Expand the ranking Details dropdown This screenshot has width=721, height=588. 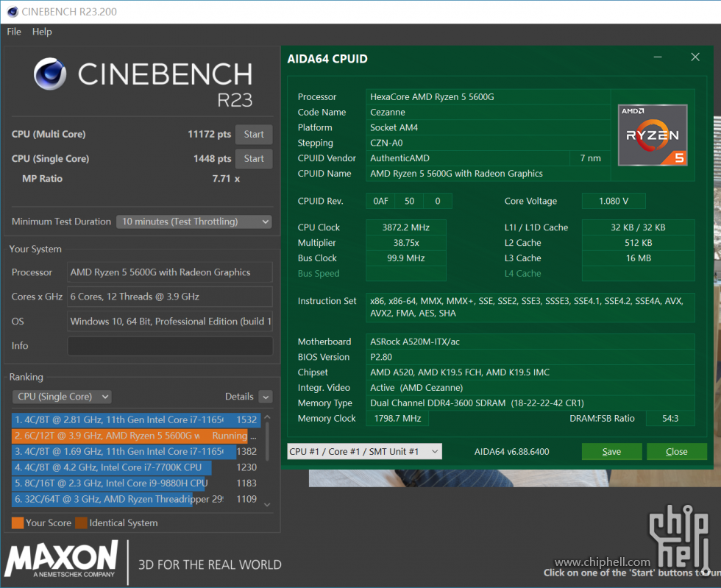266,397
